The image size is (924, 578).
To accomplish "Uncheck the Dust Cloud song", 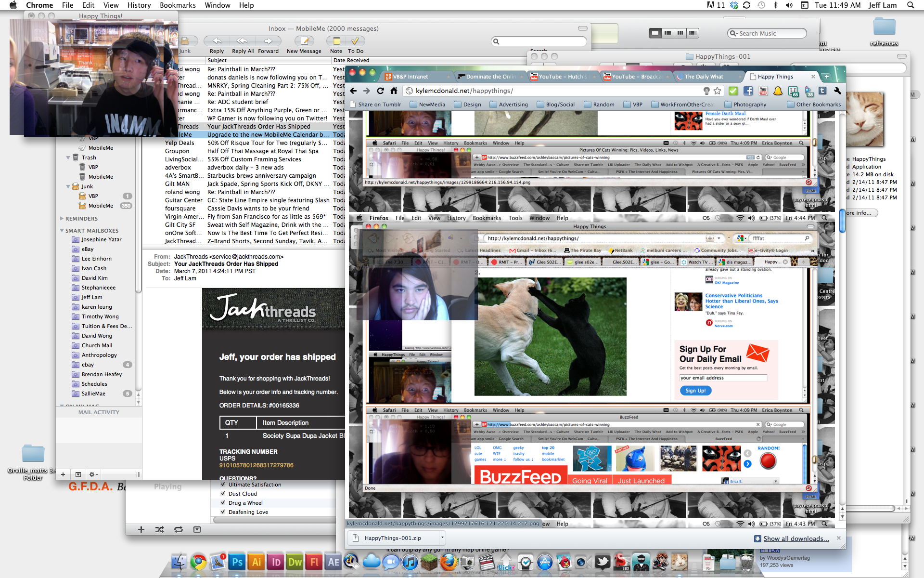I will (x=223, y=494).
